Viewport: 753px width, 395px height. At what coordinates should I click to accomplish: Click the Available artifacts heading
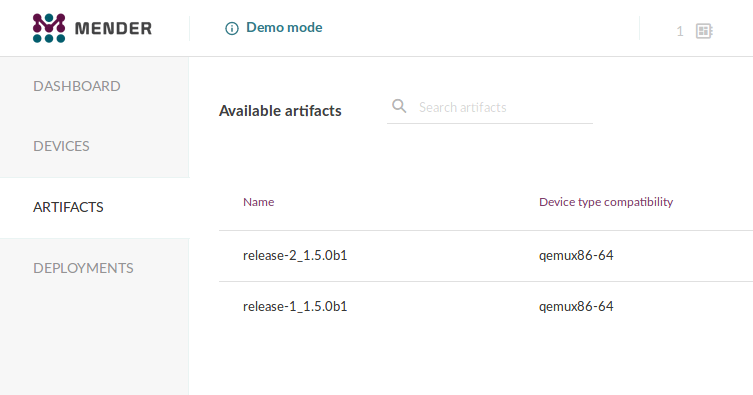tap(280, 111)
